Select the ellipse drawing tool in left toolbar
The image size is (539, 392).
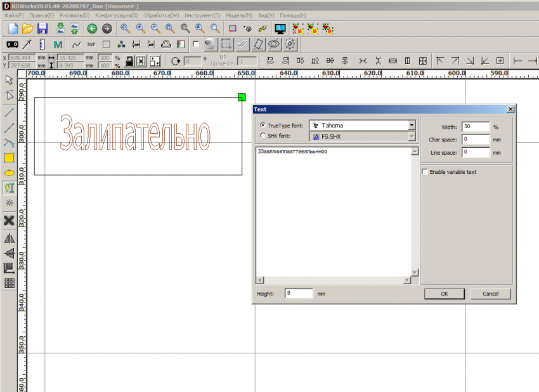tap(9, 173)
